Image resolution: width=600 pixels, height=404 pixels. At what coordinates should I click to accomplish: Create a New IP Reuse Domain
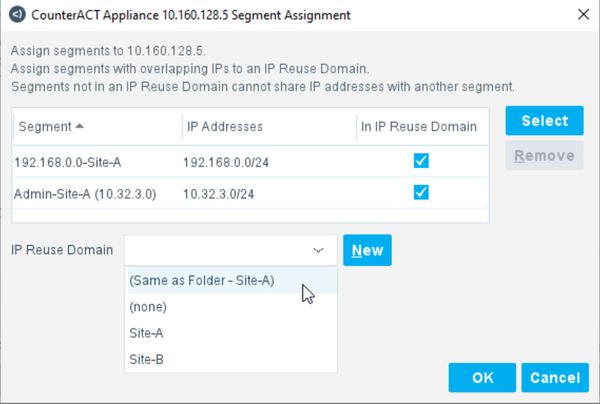tap(367, 250)
